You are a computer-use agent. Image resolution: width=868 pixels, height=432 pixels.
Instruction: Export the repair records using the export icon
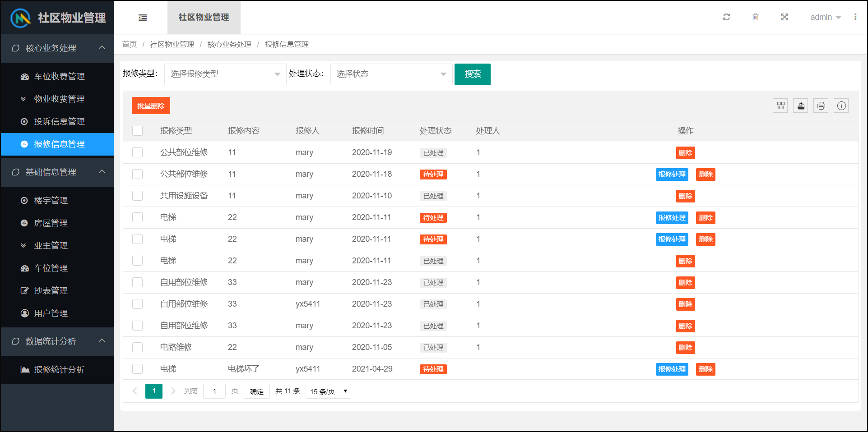click(800, 106)
